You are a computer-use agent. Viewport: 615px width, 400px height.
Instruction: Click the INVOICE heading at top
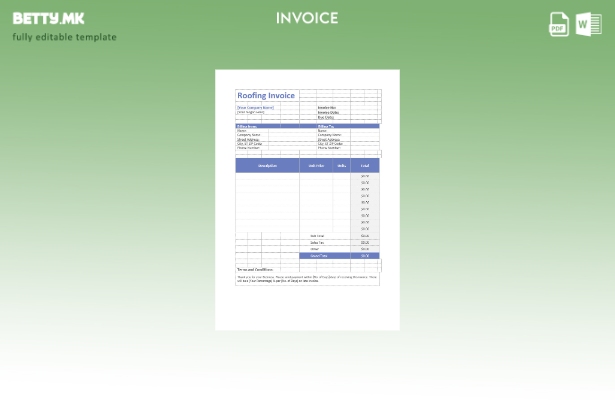click(x=307, y=18)
